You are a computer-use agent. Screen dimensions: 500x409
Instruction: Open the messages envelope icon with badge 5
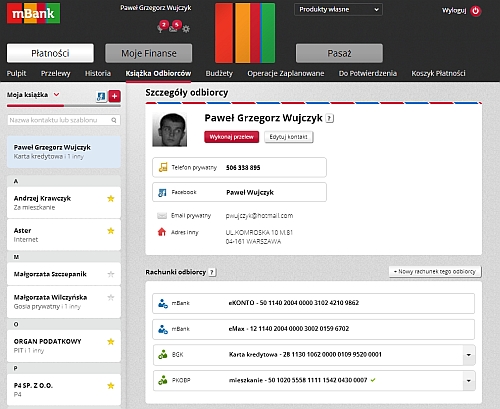[174, 27]
